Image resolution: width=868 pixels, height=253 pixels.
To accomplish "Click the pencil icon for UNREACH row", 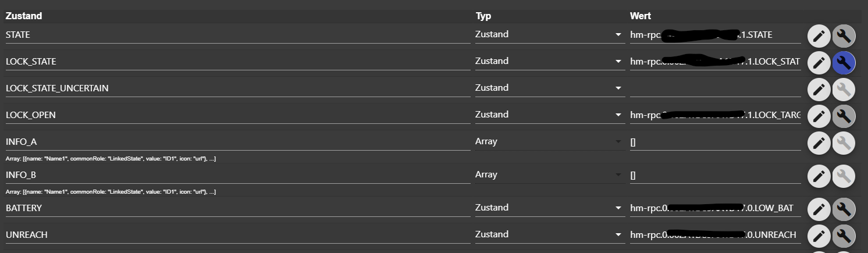I will pos(819,236).
